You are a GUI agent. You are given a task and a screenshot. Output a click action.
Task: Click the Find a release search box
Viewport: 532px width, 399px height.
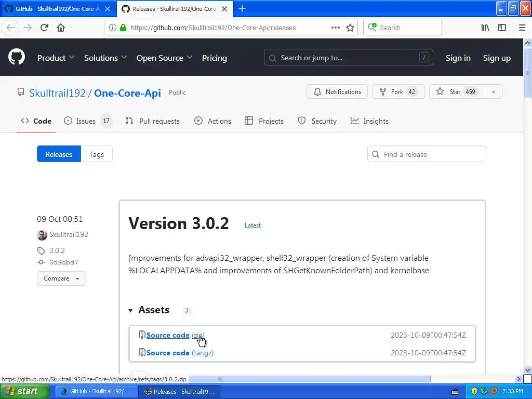tap(427, 154)
